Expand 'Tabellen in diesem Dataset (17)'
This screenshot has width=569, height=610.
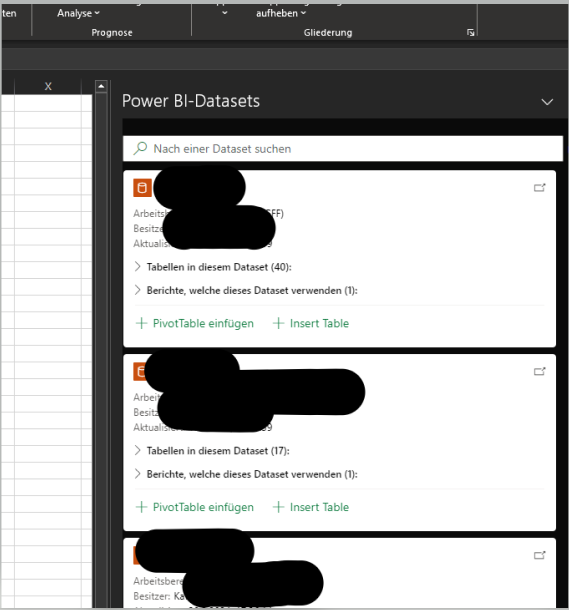tap(212, 450)
